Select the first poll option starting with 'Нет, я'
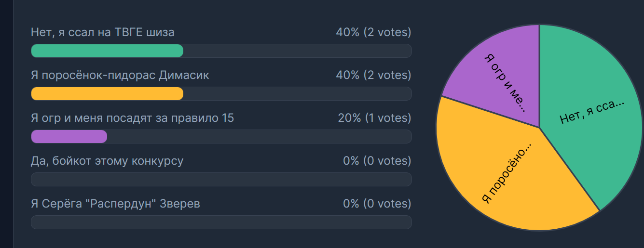Viewport: 644px width, 248px height. click(x=103, y=32)
